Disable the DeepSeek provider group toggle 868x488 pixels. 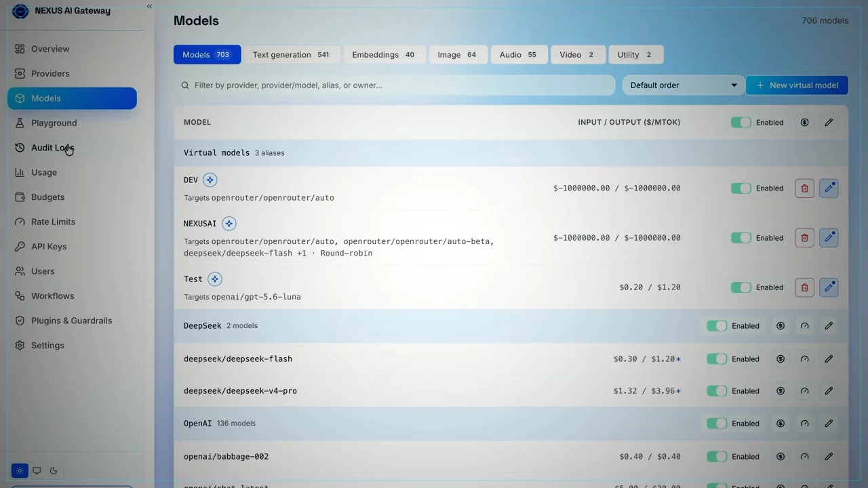coord(717,326)
